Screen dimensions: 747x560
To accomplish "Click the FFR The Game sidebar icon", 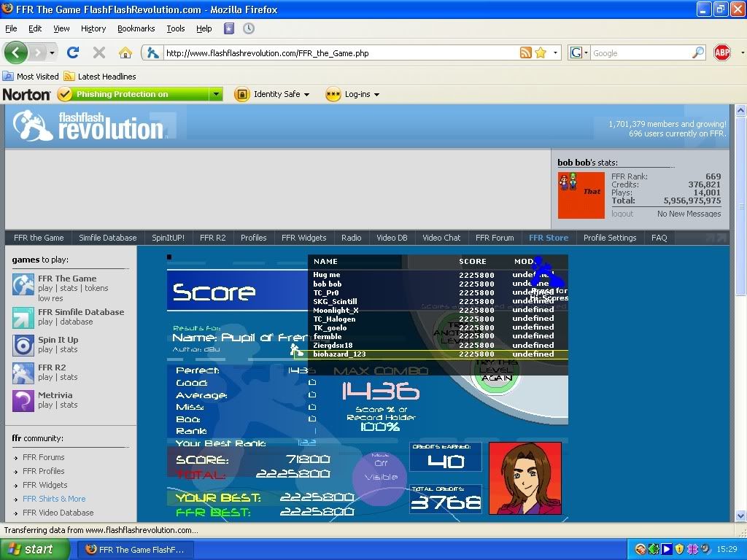I will point(23,284).
